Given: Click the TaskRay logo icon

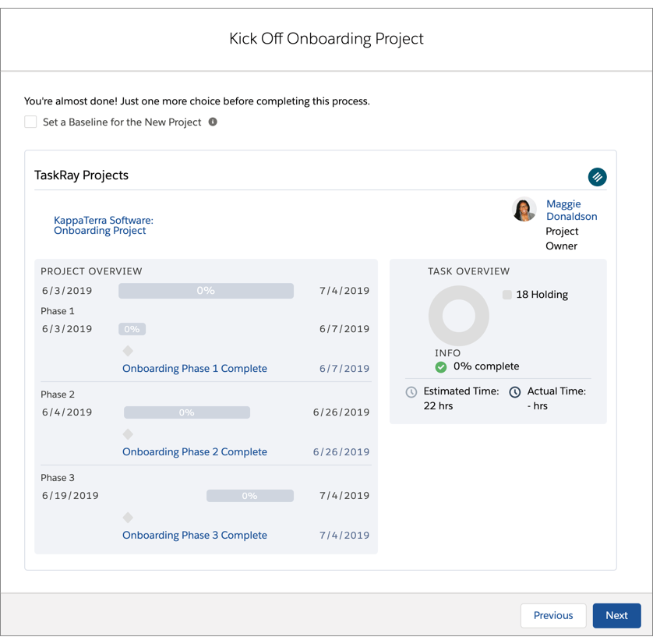Looking at the screenshot, I should pyautogui.click(x=597, y=177).
